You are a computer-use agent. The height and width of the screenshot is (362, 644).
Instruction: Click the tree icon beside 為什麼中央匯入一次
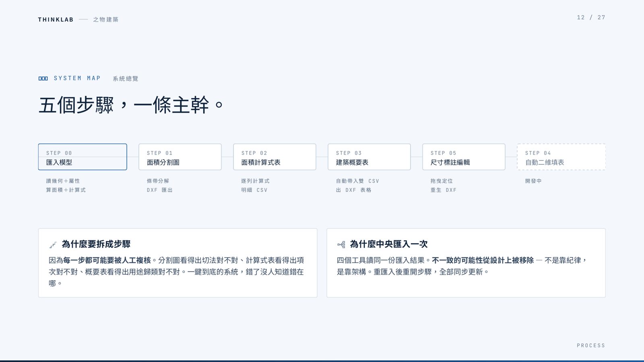[341, 245]
